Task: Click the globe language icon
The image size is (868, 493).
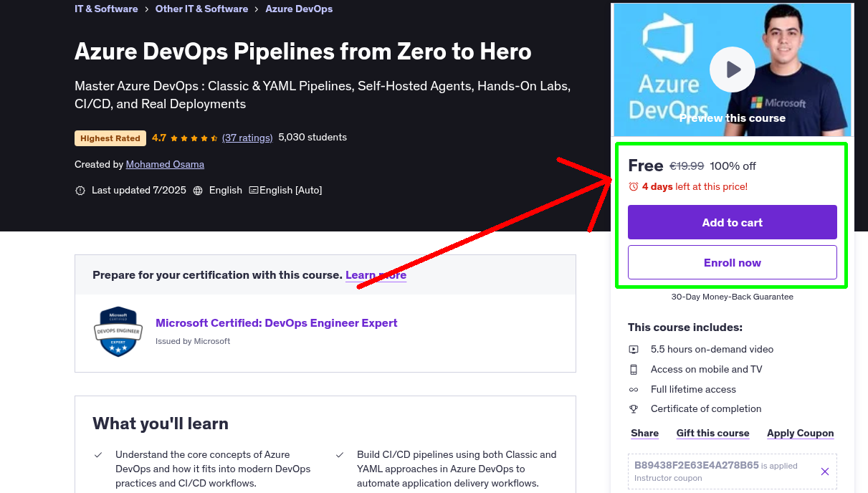Action: [x=199, y=191]
